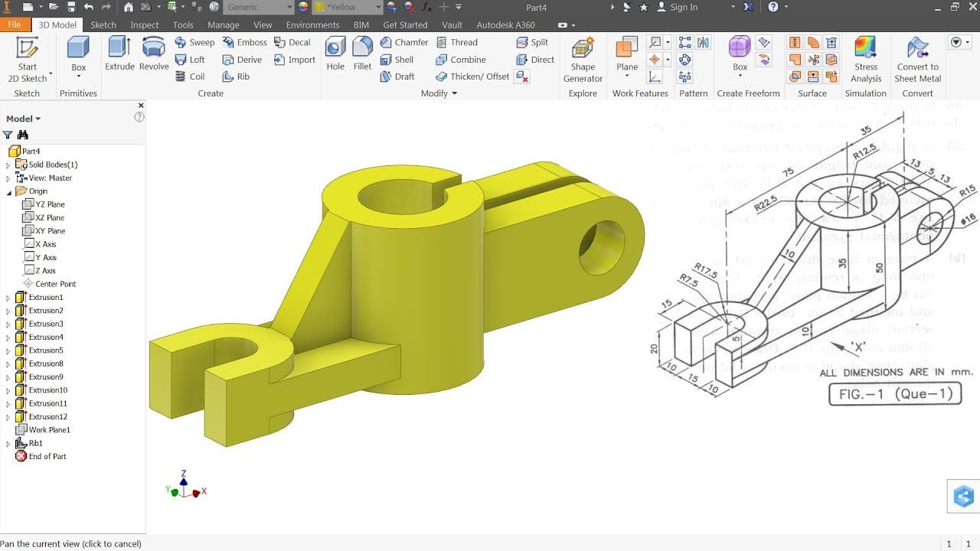The image size is (980, 551).
Task: Switch to the Sketch ribbon tab
Action: tap(103, 24)
